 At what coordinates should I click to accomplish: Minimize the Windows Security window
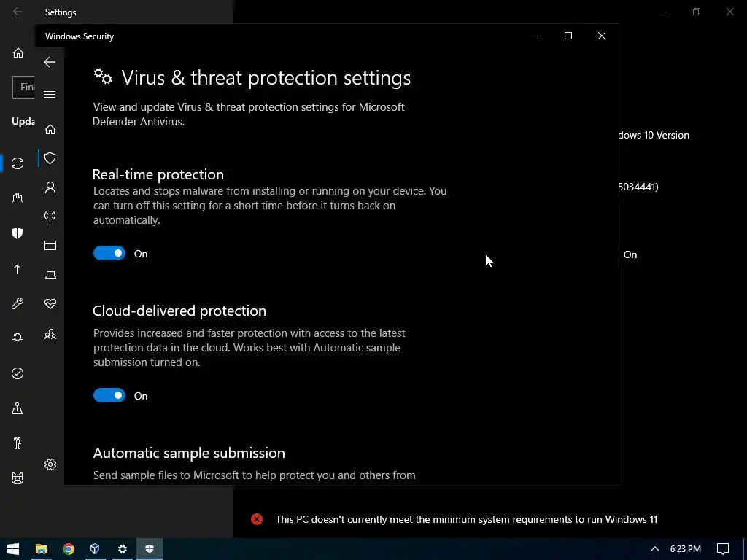tap(535, 36)
